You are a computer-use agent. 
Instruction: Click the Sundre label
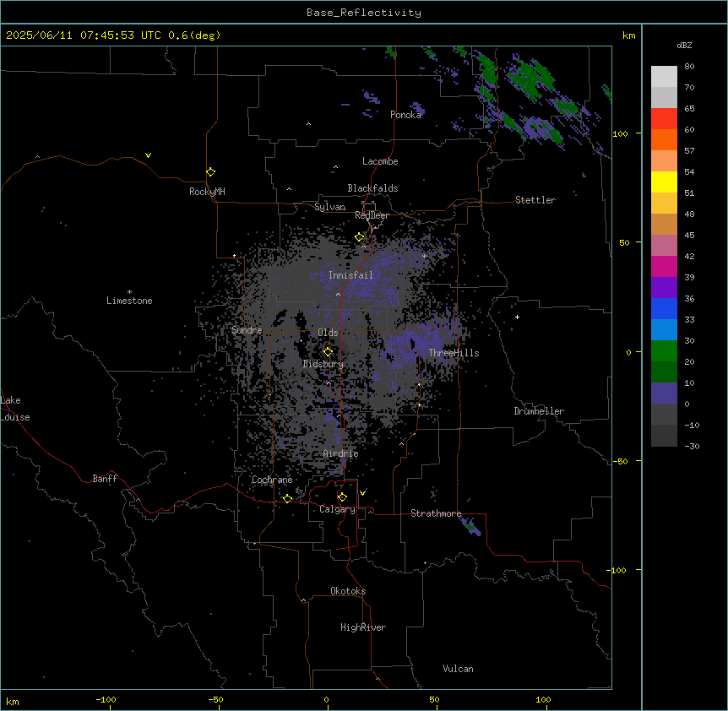[247, 330]
